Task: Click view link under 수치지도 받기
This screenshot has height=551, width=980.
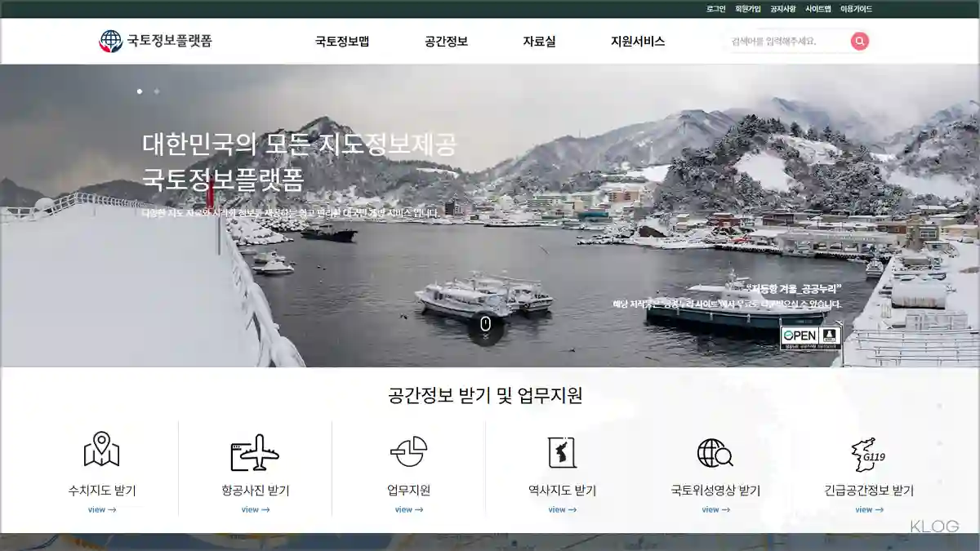Action: tap(100, 509)
